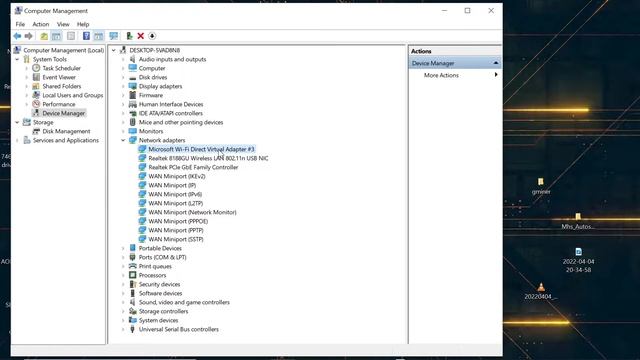Image resolution: width=640 pixels, height=360 pixels.
Task: Click the Back arrow in the toolbar
Action: point(17,36)
